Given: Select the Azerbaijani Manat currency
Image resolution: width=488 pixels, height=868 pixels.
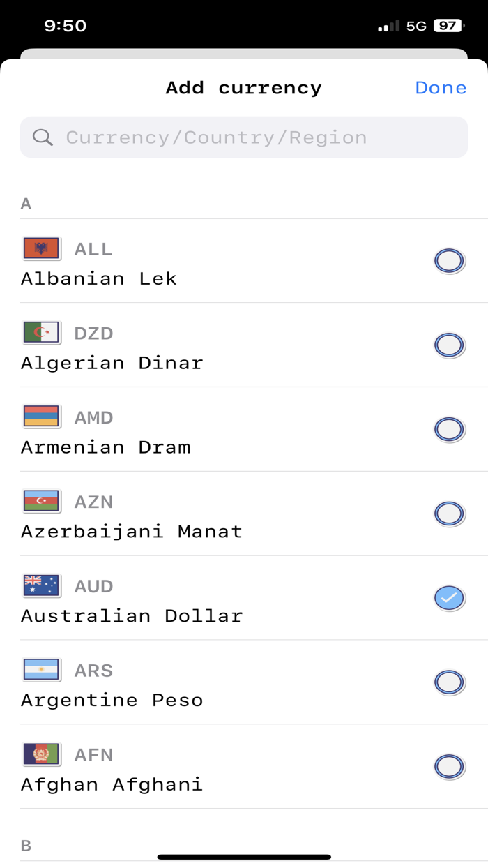Looking at the screenshot, I should coord(450,514).
